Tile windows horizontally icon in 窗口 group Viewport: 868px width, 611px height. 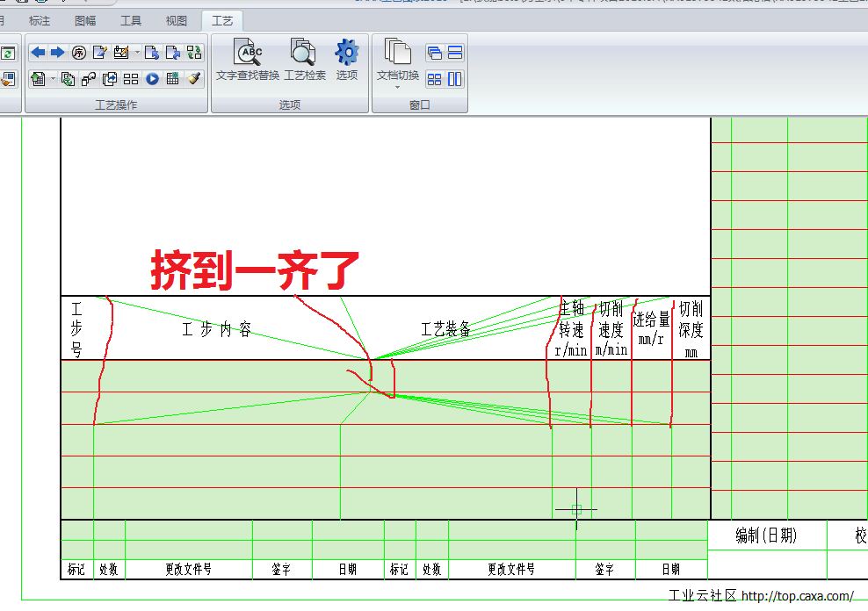[x=455, y=53]
